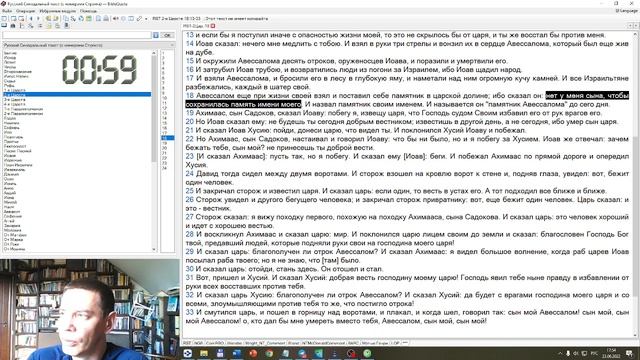
Task: Click the printer icon in the toolbar
Action: (106, 18)
